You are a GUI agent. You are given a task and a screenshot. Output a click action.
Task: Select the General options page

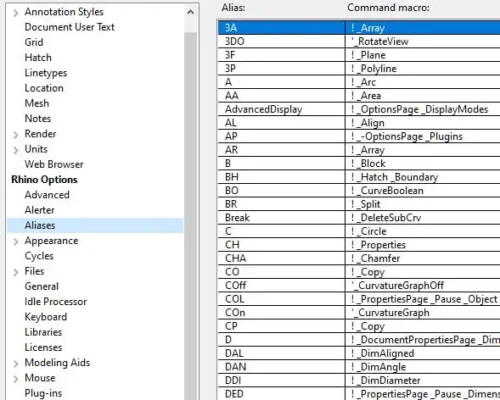(42, 286)
